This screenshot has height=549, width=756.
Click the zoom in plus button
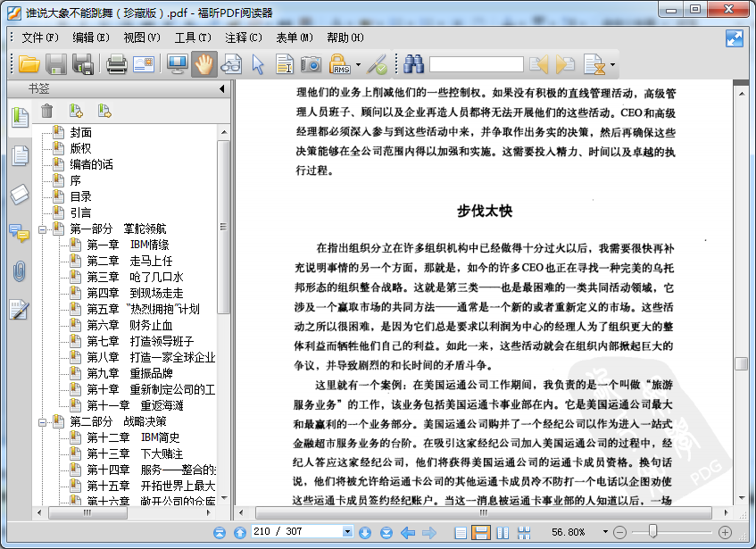(725, 533)
